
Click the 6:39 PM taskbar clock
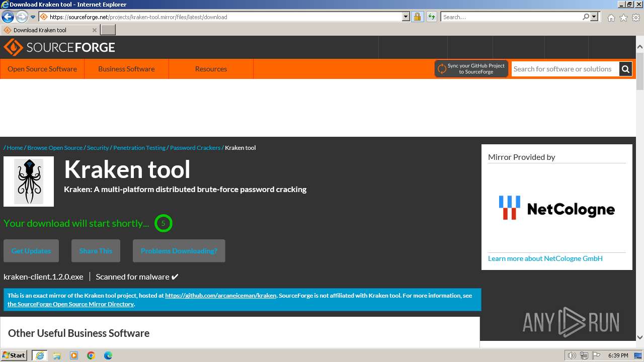pos(618,355)
